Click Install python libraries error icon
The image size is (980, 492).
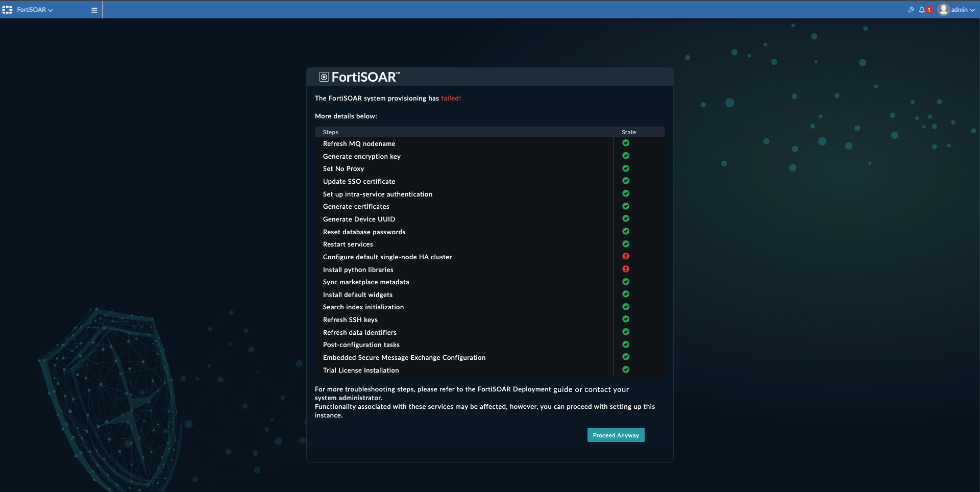point(626,269)
